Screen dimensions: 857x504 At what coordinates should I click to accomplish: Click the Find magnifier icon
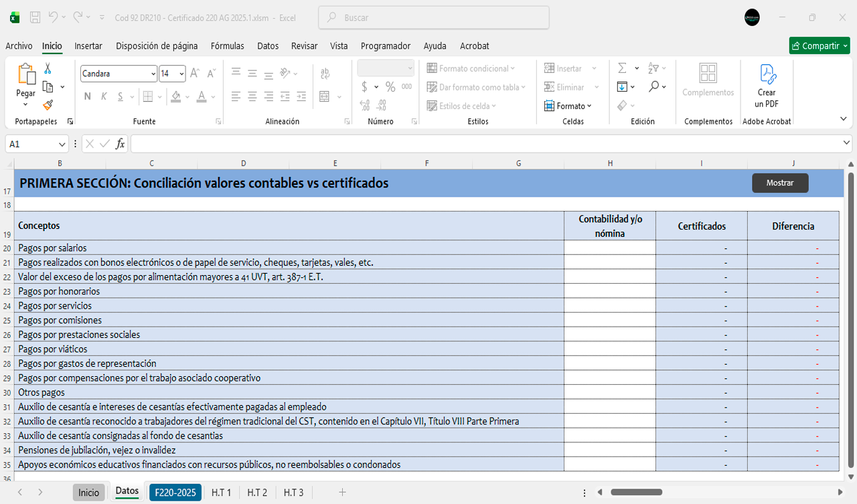[x=653, y=87]
